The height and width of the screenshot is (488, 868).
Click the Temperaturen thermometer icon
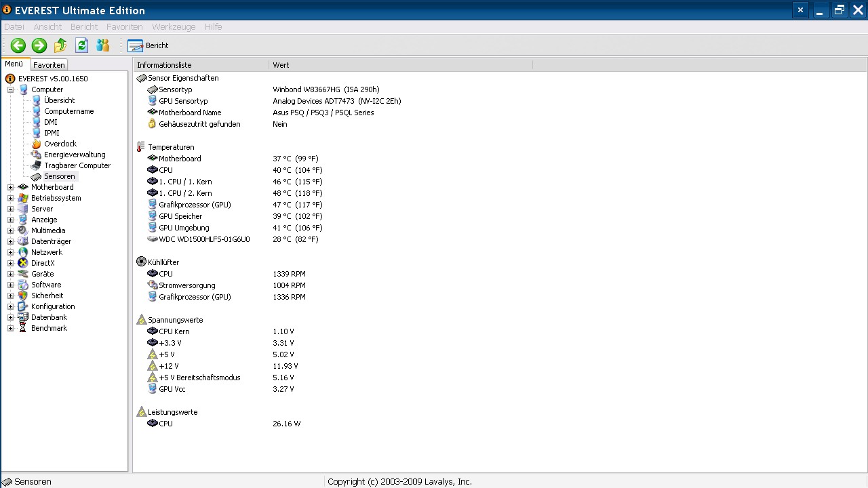tap(141, 147)
